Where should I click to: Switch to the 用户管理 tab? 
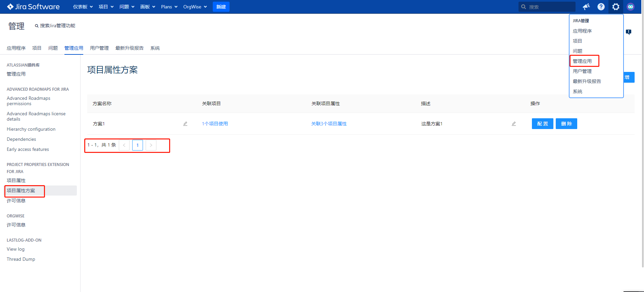coord(99,48)
